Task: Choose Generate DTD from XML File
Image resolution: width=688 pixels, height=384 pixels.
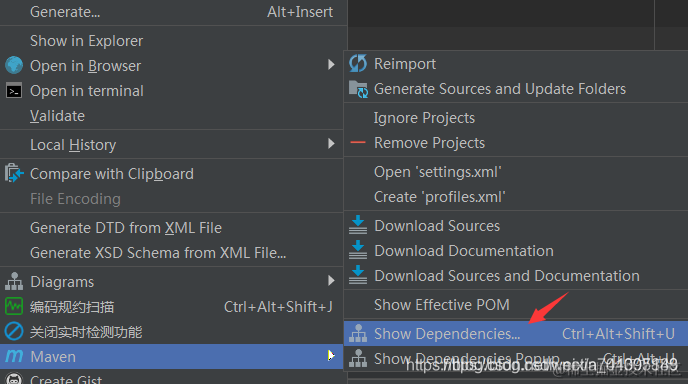Action: [x=126, y=228]
